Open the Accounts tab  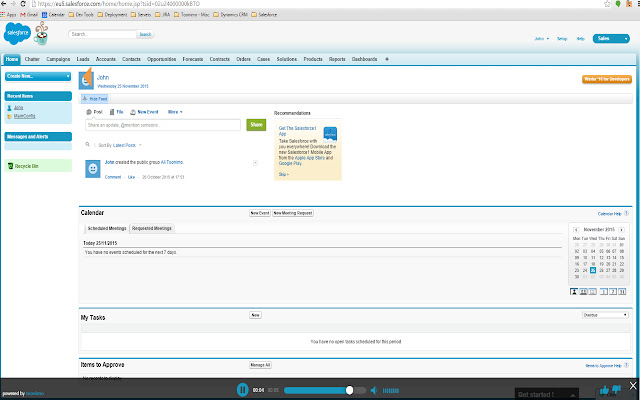click(x=106, y=59)
